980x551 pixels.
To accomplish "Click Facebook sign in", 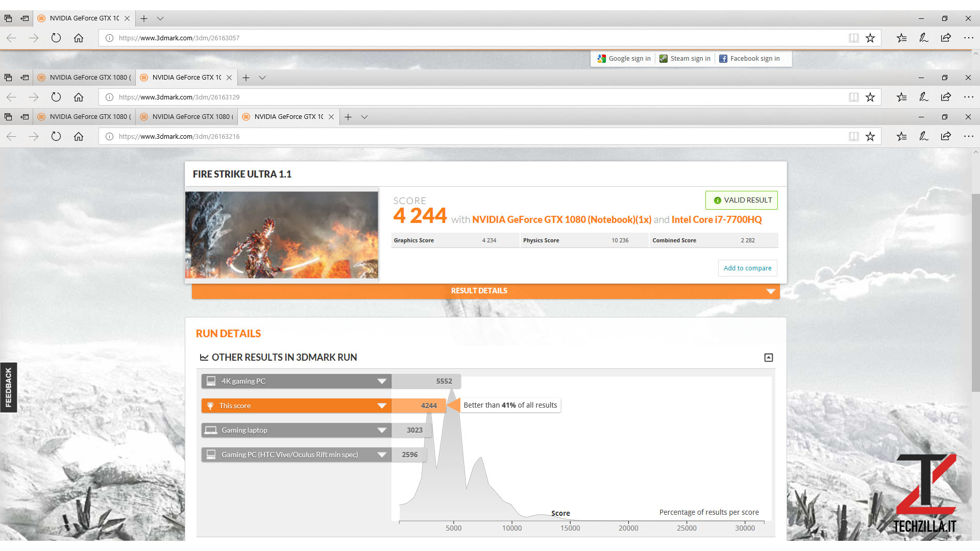I will (749, 59).
